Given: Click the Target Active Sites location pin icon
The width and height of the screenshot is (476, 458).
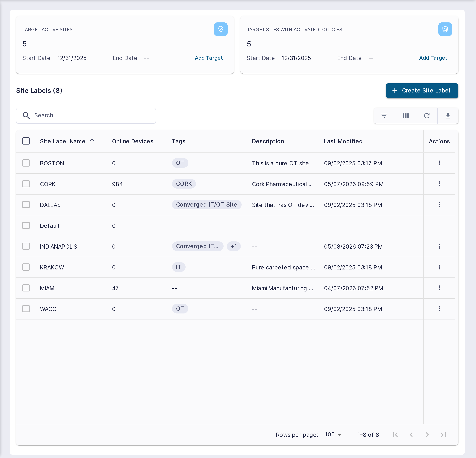Looking at the screenshot, I should [221, 29].
